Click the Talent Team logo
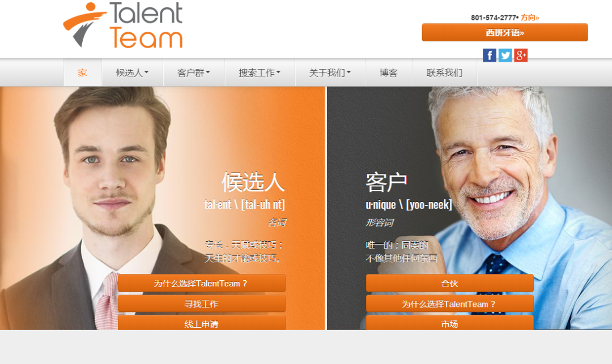 pos(123,25)
